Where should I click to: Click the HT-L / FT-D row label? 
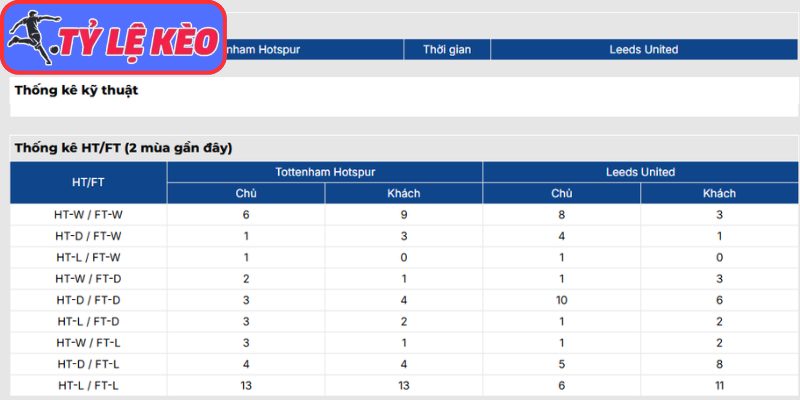coord(88,322)
